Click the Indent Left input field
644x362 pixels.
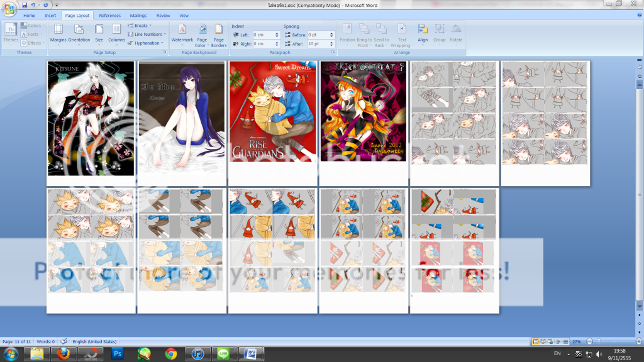click(x=264, y=35)
